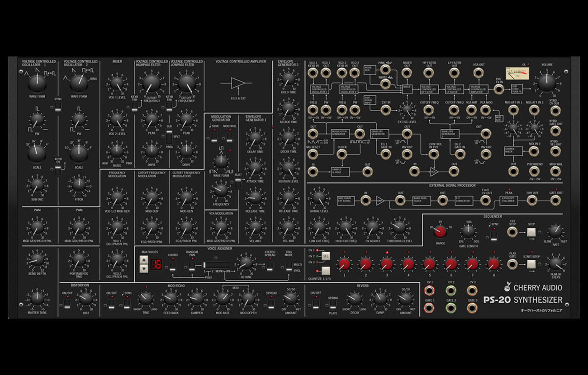The height and width of the screenshot is (375, 588).
Task: Click the VCO 2 KEYB IN jack
Action: tap(342, 73)
